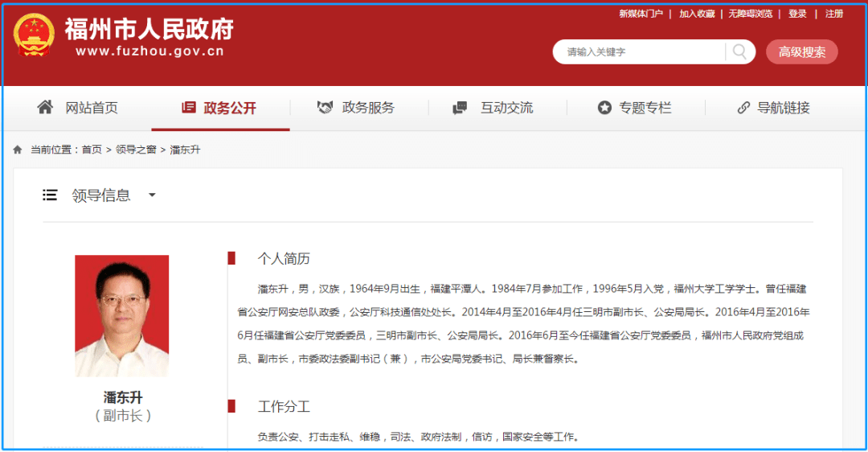Click the list icon beside 领导信息
This screenshot has width=868, height=452.
pos(50,195)
